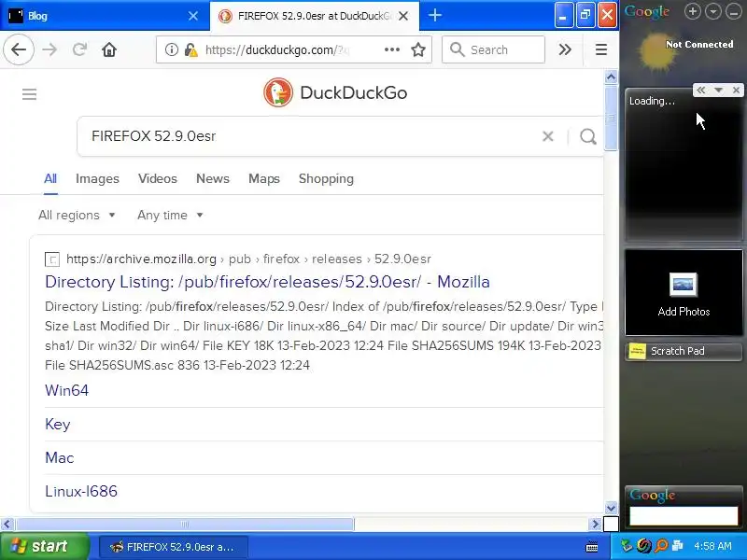Click the colorful swirl tray icon
Image resolution: width=747 pixels, height=560 pixels.
tap(644, 546)
